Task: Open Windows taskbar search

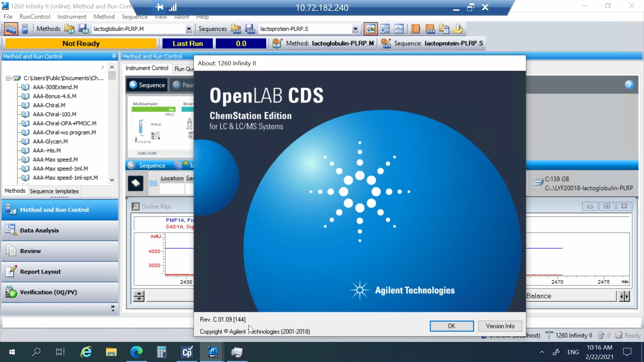Action: pyautogui.click(x=36, y=352)
